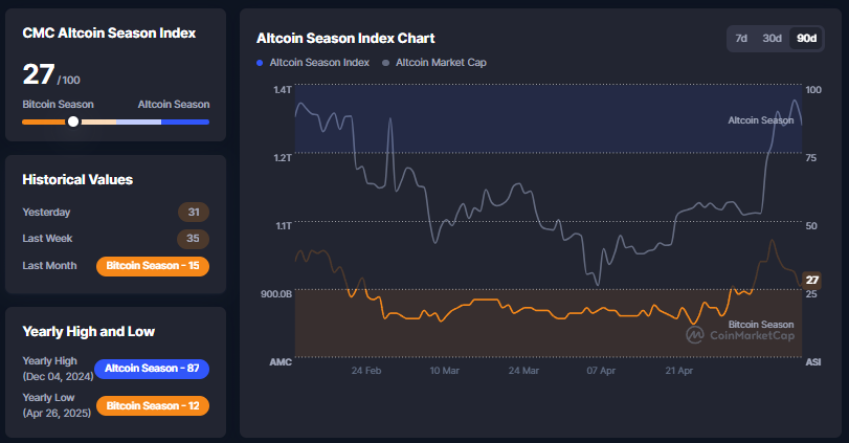Click the Bitcoin Season - 15 badge

[152, 266]
